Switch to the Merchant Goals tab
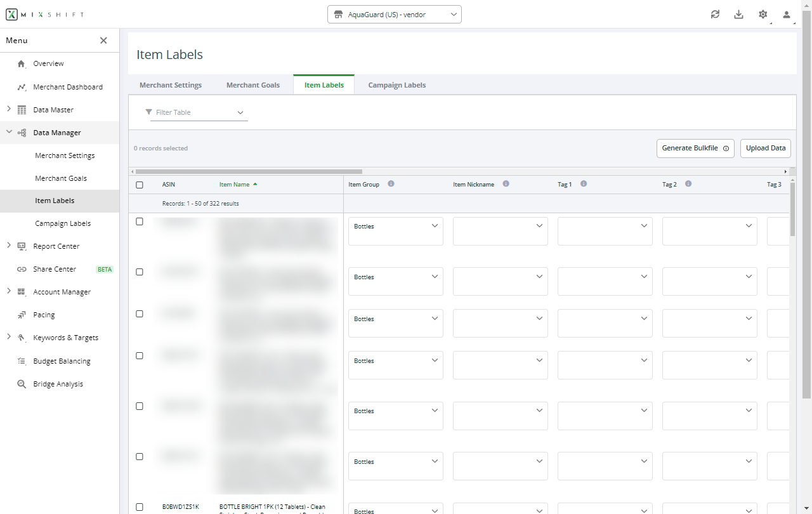The width and height of the screenshot is (812, 514). (x=252, y=85)
